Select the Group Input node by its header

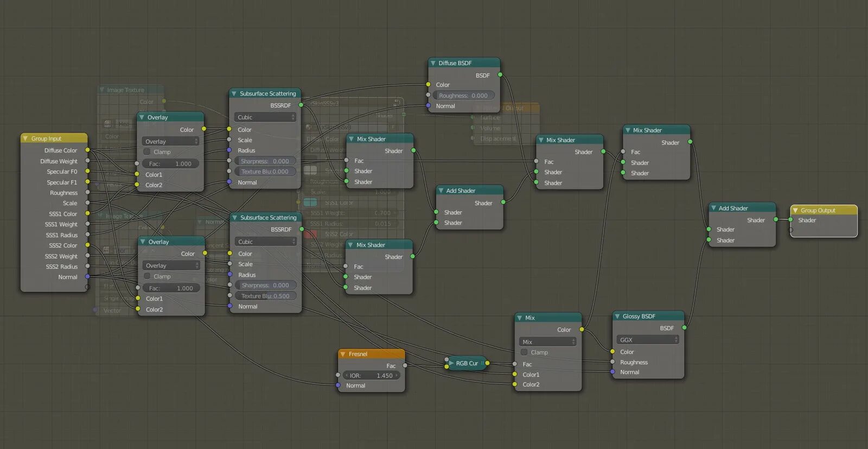[x=54, y=138]
